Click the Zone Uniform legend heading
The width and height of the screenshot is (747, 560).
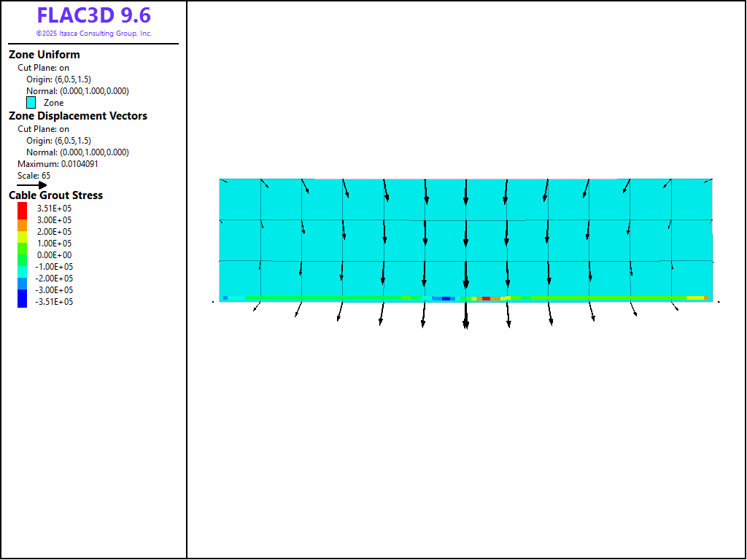pos(44,55)
